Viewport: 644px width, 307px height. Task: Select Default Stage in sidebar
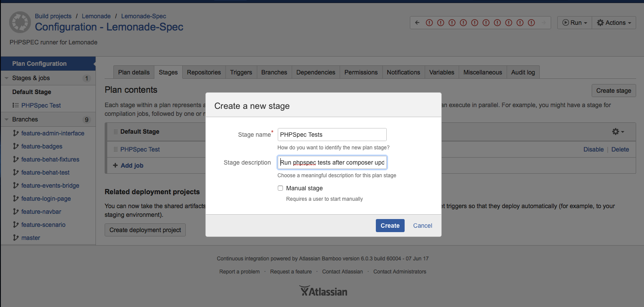[32, 92]
